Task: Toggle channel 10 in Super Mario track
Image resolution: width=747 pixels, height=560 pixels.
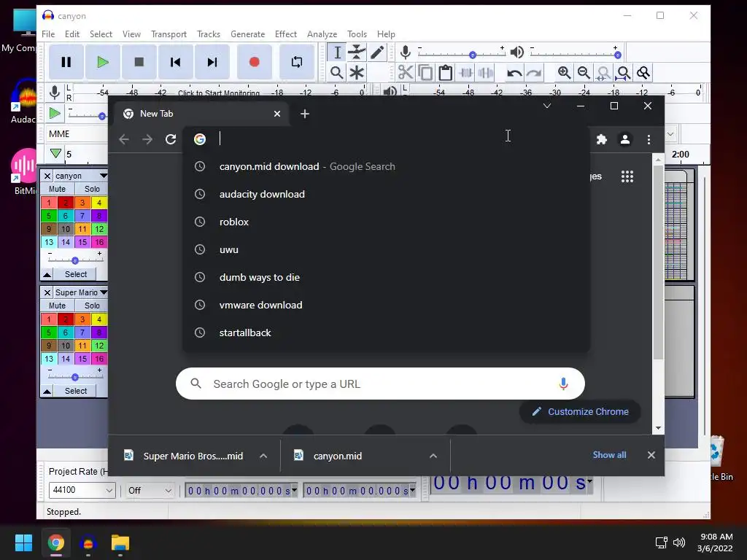Action: (65, 346)
